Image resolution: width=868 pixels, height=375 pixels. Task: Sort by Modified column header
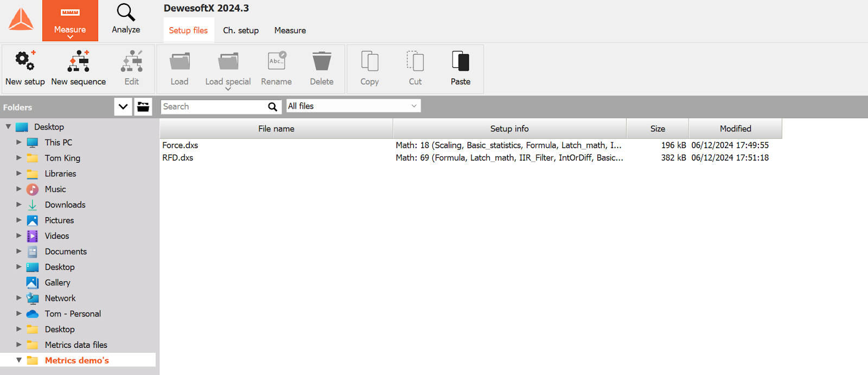pyautogui.click(x=735, y=129)
